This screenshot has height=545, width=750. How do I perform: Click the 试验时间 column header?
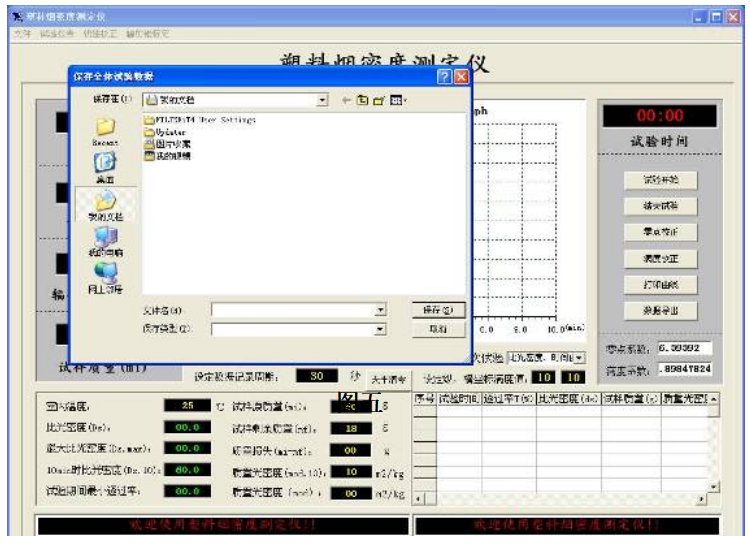click(459, 399)
